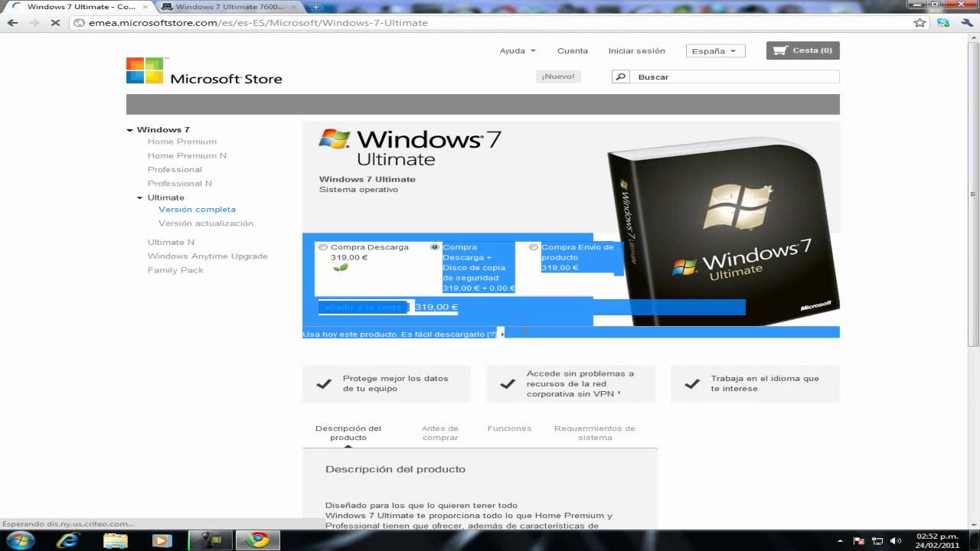Open Home Premium N in sidebar
The width and height of the screenshot is (980, 551).
[x=187, y=155]
